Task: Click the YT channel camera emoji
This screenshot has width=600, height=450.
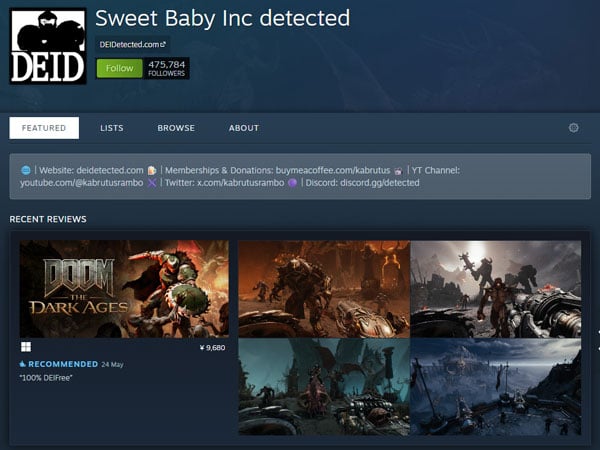Action: coord(398,171)
